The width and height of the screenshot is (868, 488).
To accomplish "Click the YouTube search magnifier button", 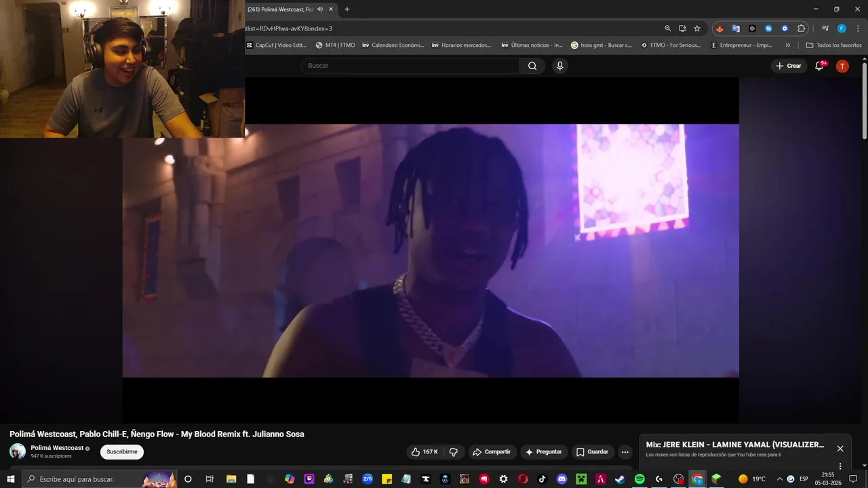I will pos(532,66).
